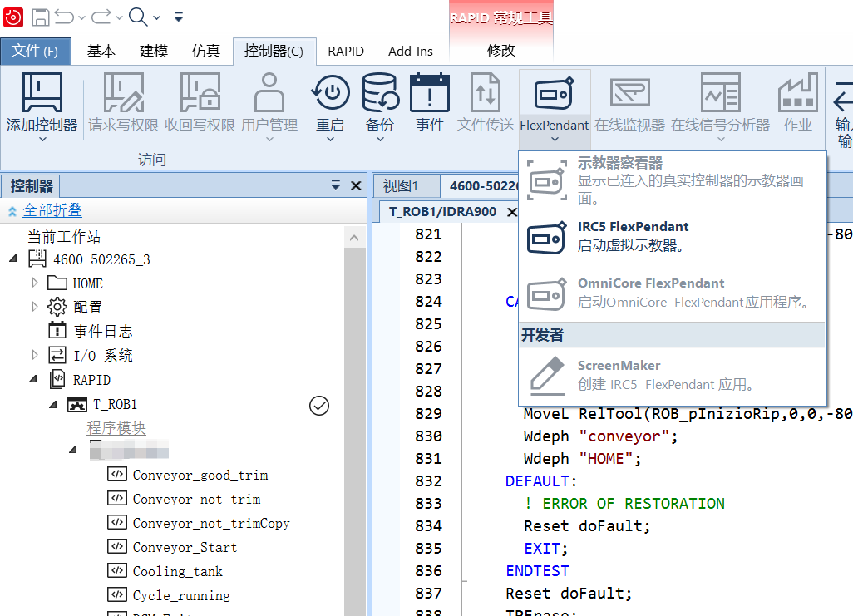Collapse the T_ROB1 task node

pyautogui.click(x=52, y=404)
